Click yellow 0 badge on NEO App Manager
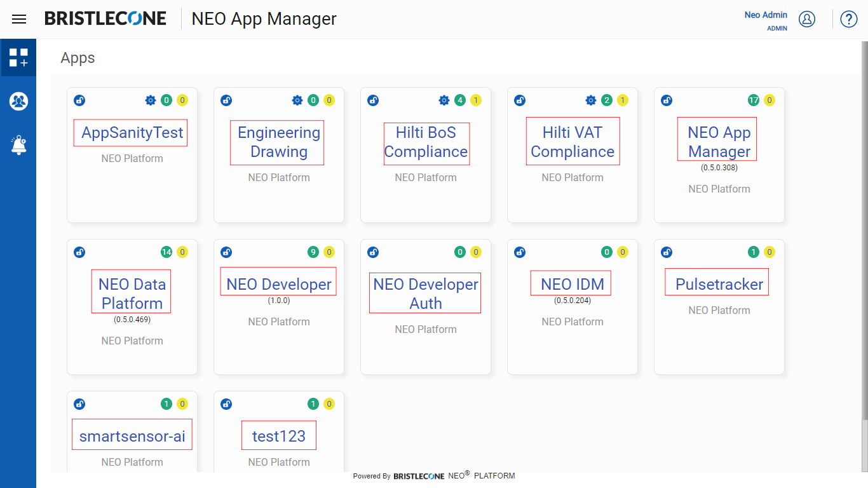The height and width of the screenshot is (488, 868). (770, 100)
